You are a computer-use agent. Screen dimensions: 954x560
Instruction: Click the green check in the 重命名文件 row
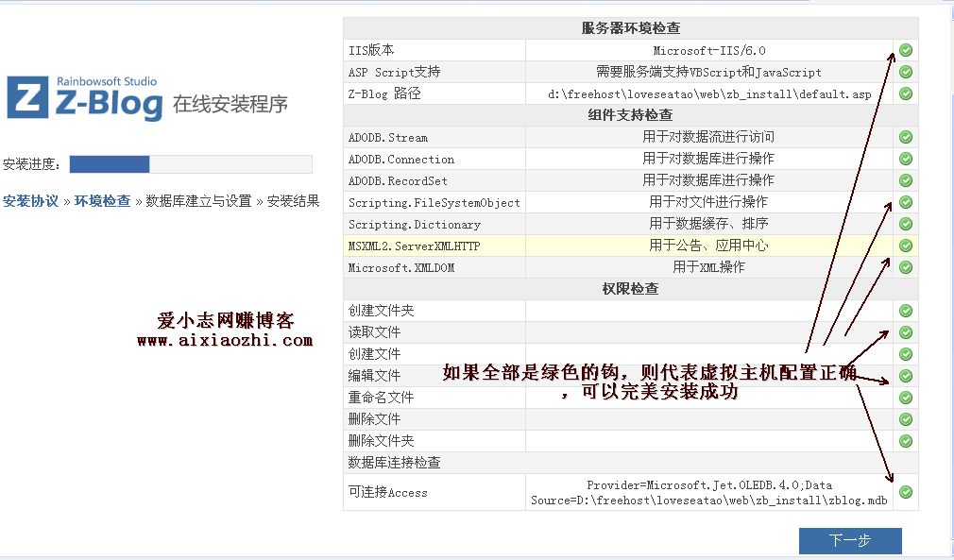pos(905,398)
